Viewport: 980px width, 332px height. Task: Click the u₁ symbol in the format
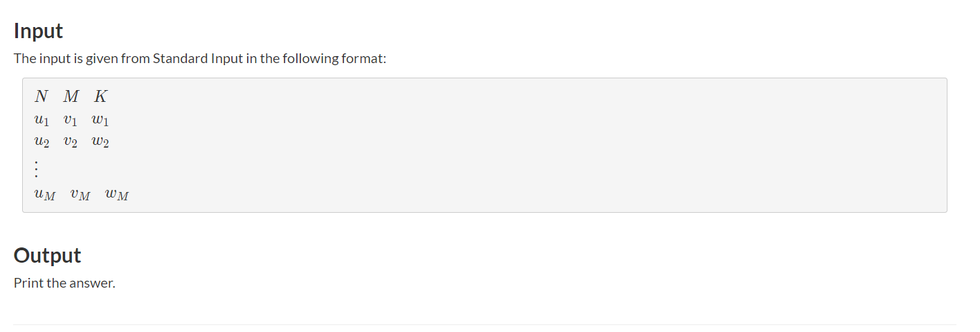pyautogui.click(x=42, y=120)
